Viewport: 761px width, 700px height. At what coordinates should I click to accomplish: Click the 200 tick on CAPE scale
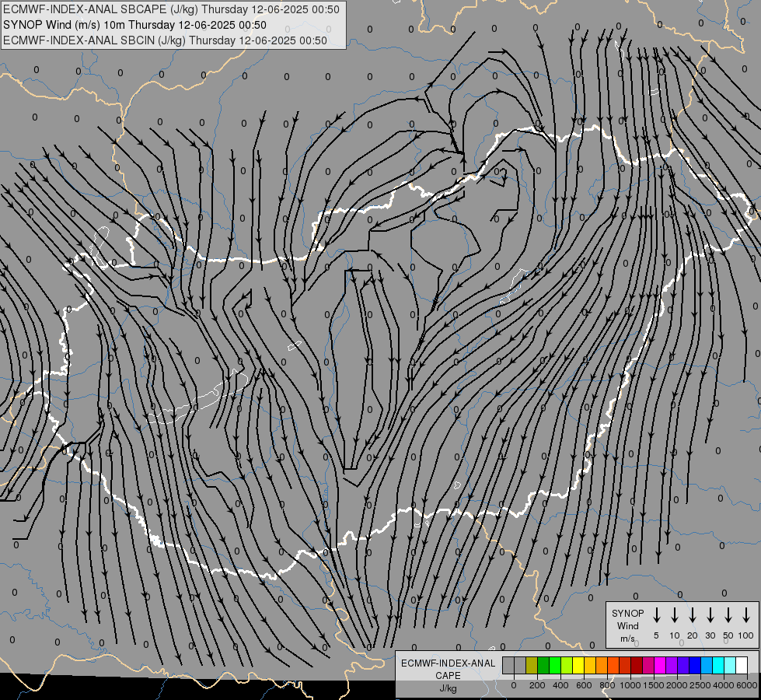[x=537, y=685]
